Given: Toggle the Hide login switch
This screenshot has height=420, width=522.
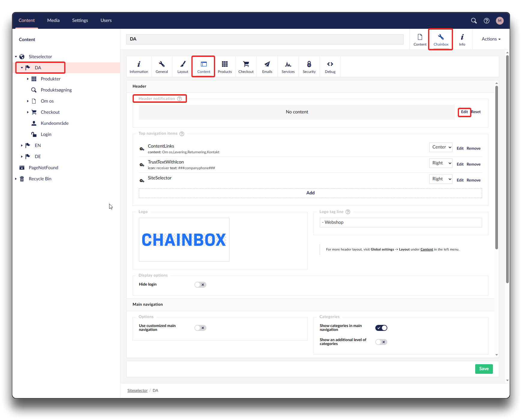Looking at the screenshot, I should [x=200, y=285].
